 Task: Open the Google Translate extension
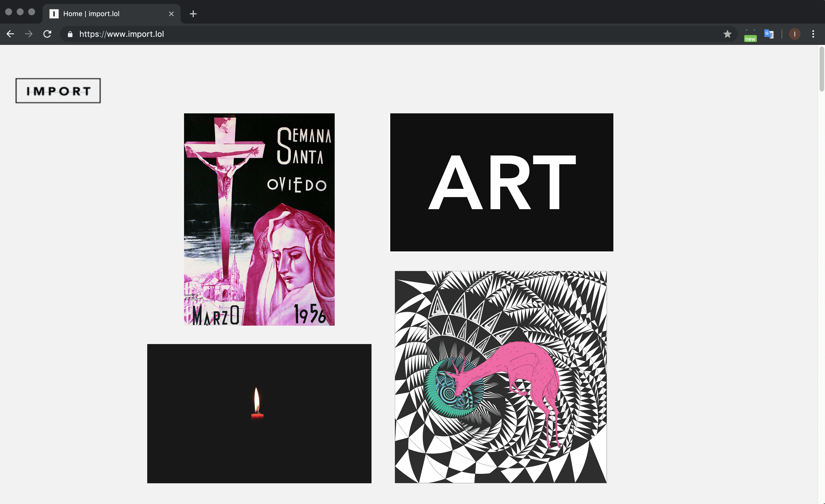tap(768, 34)
